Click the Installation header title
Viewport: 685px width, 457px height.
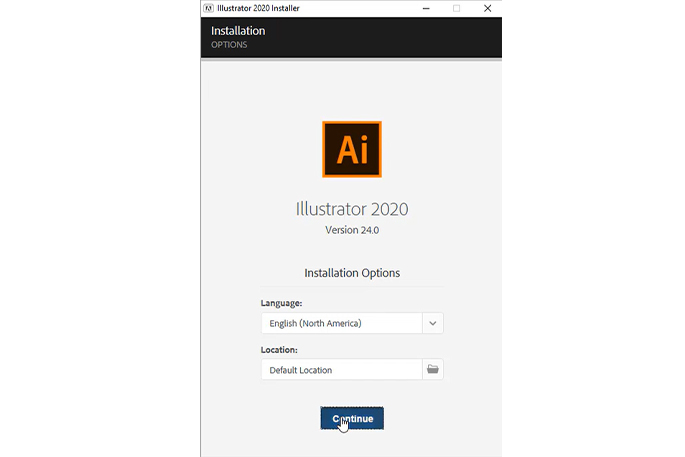coord(238,31)
